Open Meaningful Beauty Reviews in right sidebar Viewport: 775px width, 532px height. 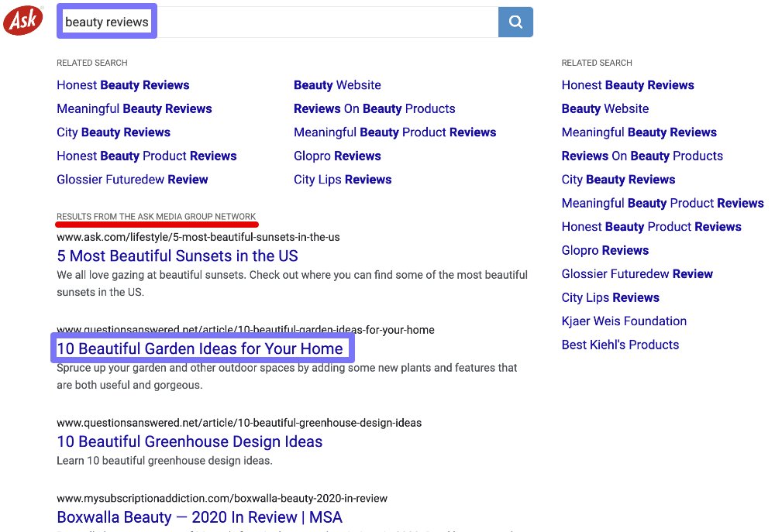pyautogui.click(x=639, y=132)
